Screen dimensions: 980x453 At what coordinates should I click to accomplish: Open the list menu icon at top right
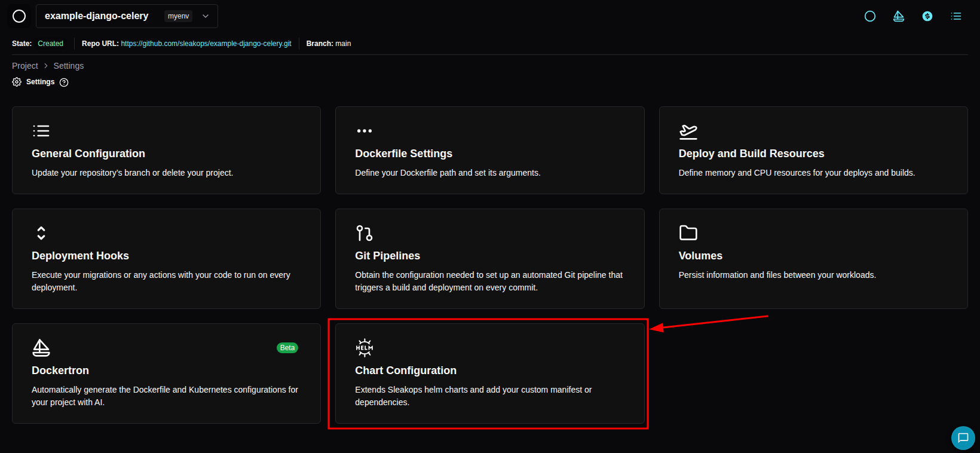pos(956,16)
